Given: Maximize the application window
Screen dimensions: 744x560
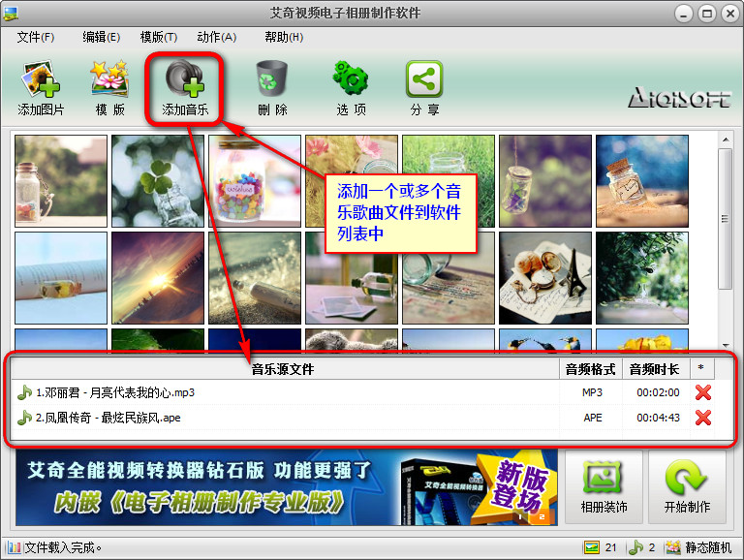Looking at the screenshot, I should pos(707,14).
